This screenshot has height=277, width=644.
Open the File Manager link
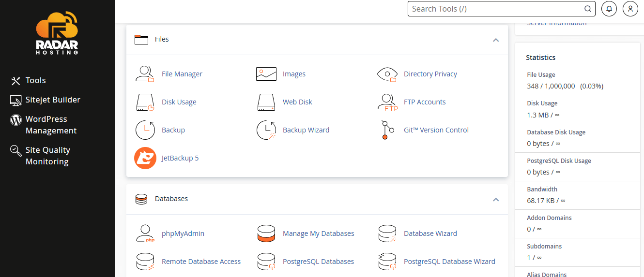point(182,74)
